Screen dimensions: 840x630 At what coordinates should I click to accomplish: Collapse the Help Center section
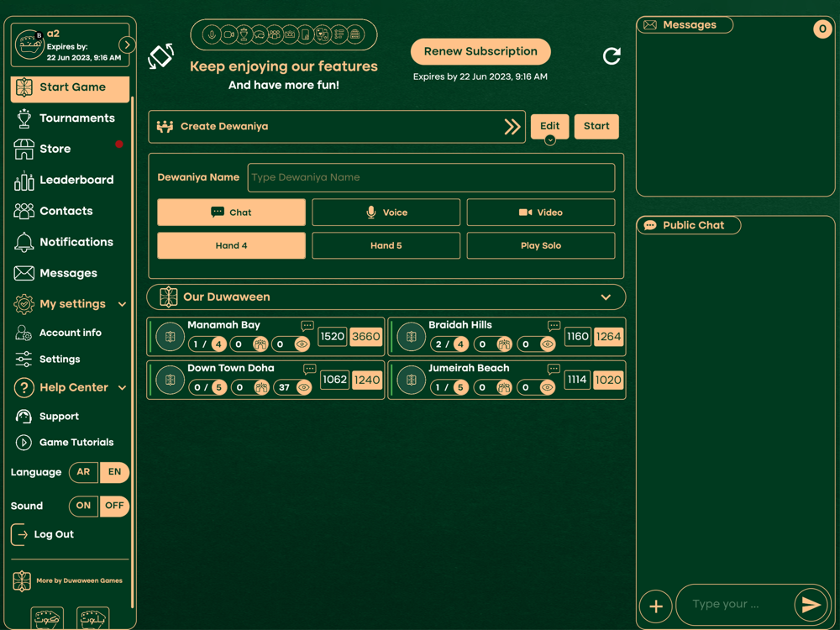[x=122, y=388]
